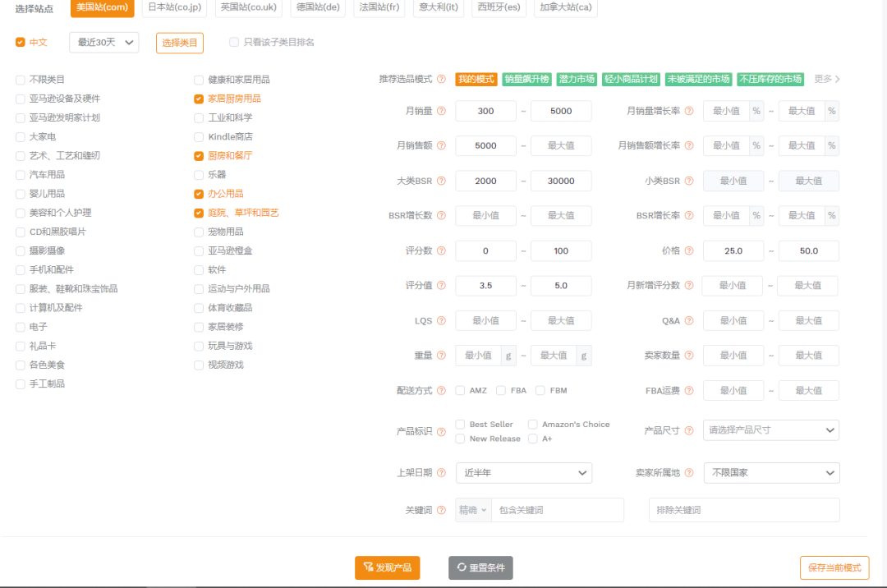Open the 精确 keyword match dropdown
The width and height of the screenshot is (887, 588).
pos(474,510)
